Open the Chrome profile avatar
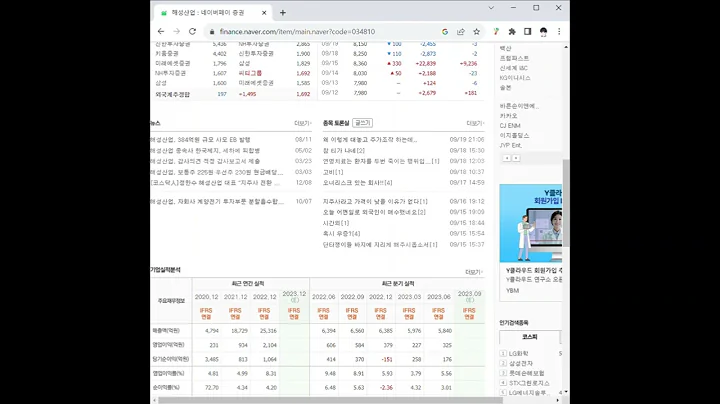 [543, 32]
